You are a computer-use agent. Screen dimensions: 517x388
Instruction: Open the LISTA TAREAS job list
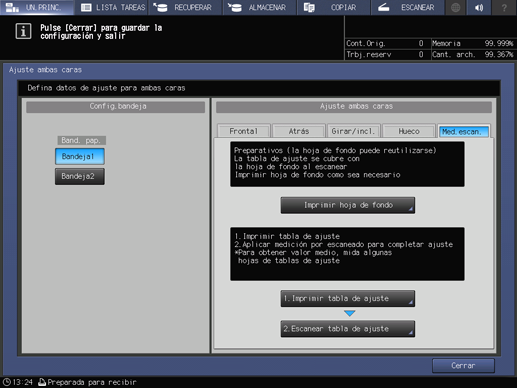[x=112, y=7]
